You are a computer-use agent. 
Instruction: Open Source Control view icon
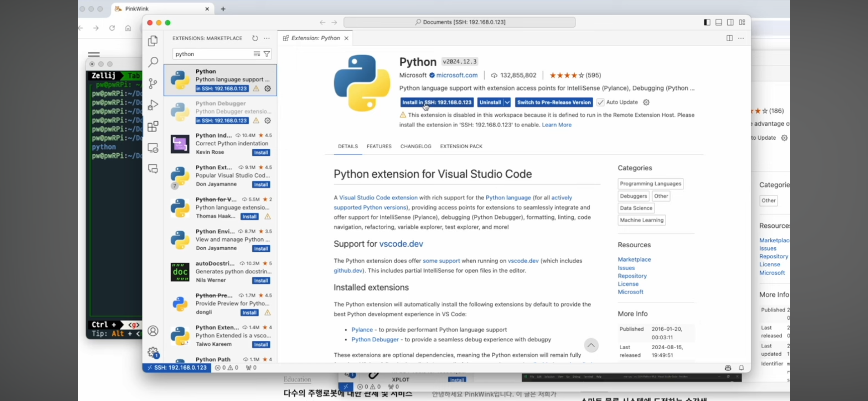(x=153, y=83)
